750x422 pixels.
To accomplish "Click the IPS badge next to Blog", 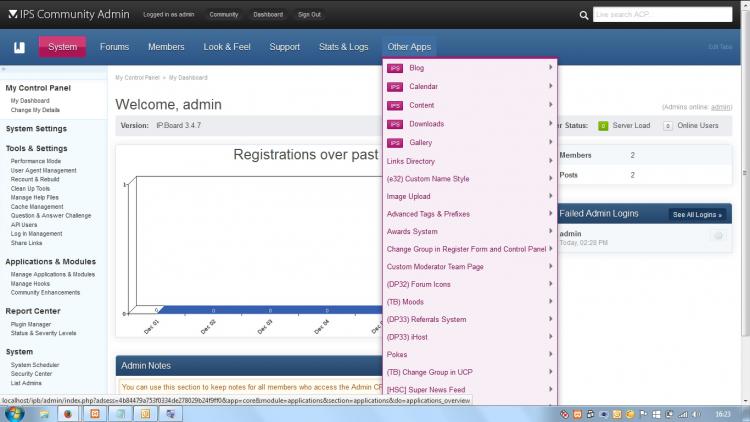I will point(395,68).
